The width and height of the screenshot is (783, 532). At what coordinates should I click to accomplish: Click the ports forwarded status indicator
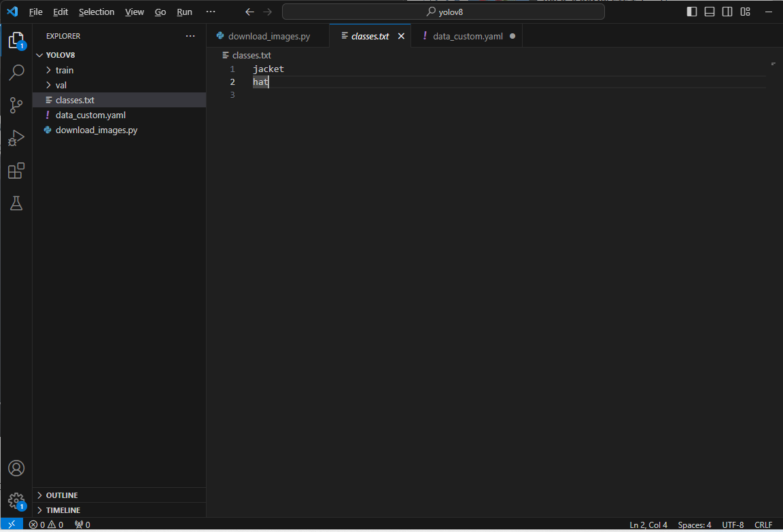pos(82,525)
